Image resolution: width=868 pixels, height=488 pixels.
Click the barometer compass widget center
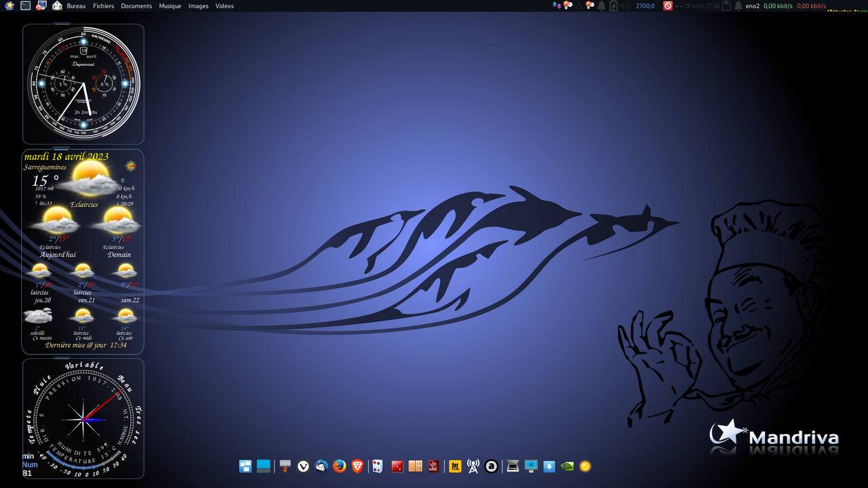pos(83,420)
